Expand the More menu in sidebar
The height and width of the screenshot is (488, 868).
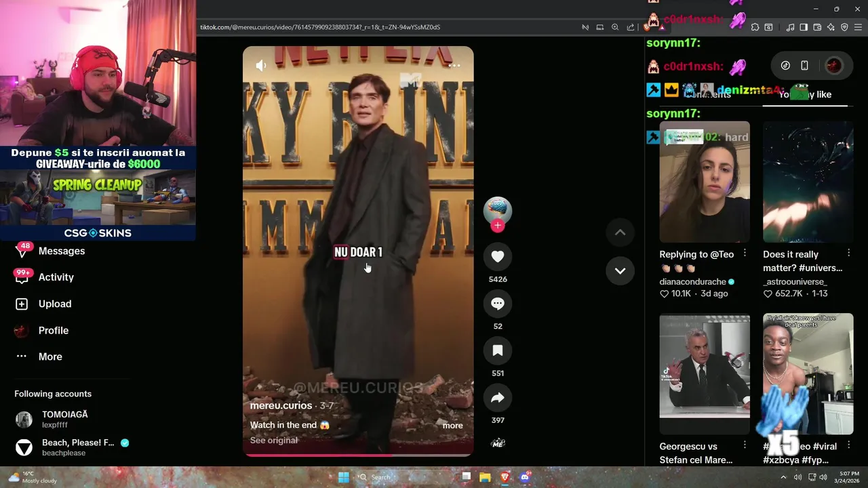point(50,357)
